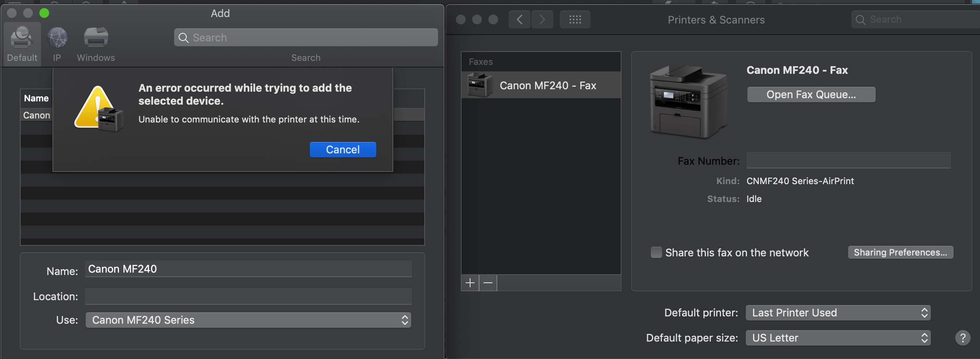Add a printer with the plus button
Screen dimensions: 980x359
click(470, 283)
